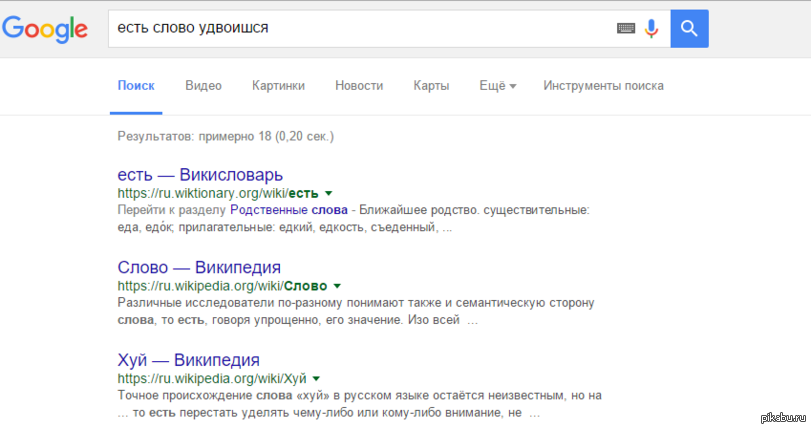Open the third Википедия search result title
Viewport: 811px width, 429px height.
tap(188, 360)
